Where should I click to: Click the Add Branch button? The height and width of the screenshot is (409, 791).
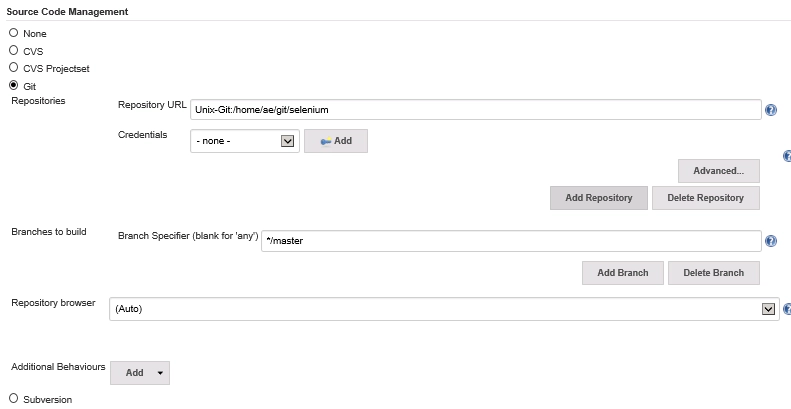(x=623, y=273)
